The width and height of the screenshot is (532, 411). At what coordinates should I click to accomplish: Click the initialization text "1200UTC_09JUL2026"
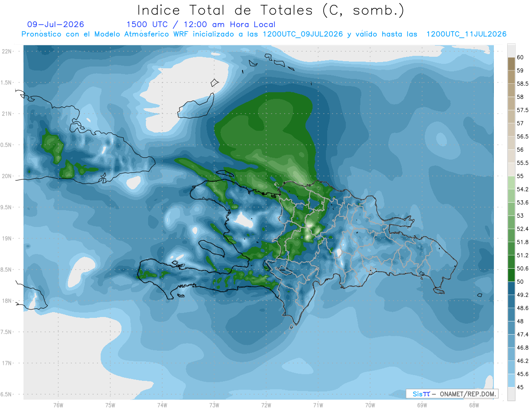[303, 34]
